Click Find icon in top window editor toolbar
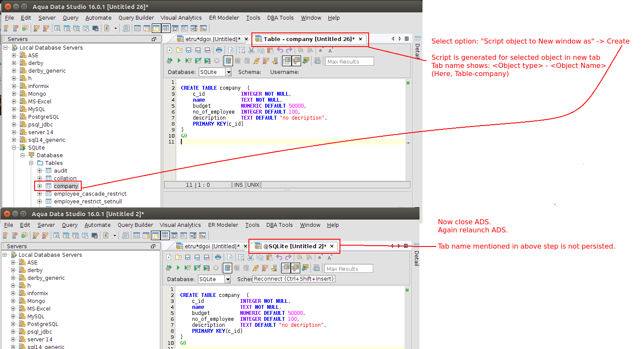 coord(301,50)
